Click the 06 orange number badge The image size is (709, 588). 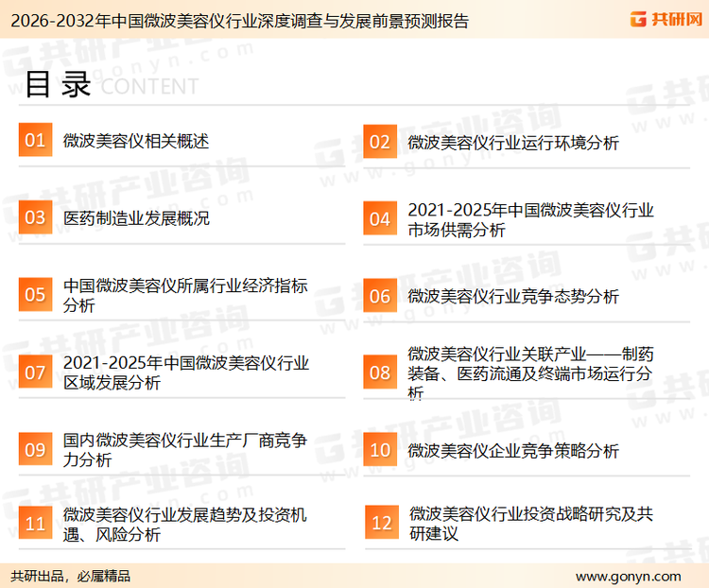[x=380, y=296]
